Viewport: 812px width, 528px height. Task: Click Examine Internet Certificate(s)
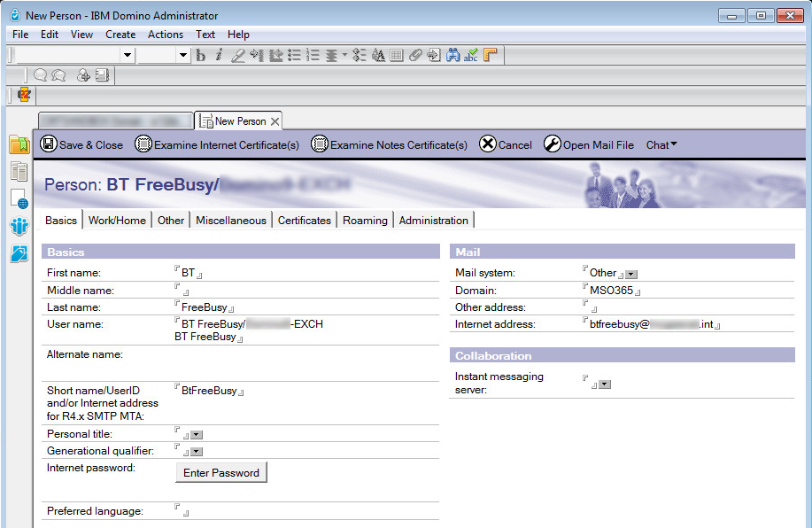(x=217, y=144)
